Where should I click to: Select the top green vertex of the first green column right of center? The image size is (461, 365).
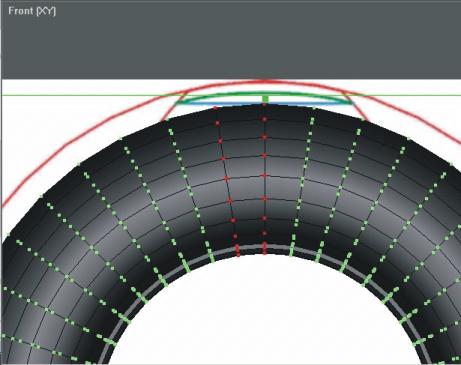pos(314,108)
